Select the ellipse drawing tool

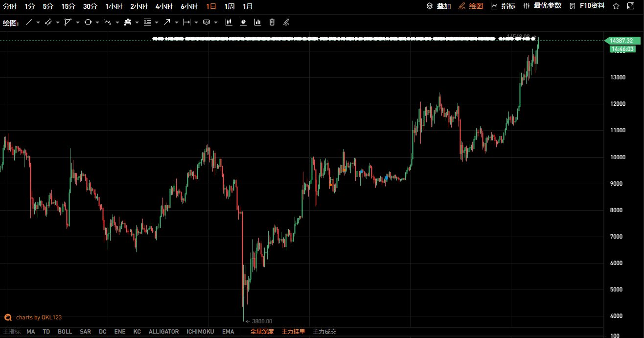(x=88, y=22)
